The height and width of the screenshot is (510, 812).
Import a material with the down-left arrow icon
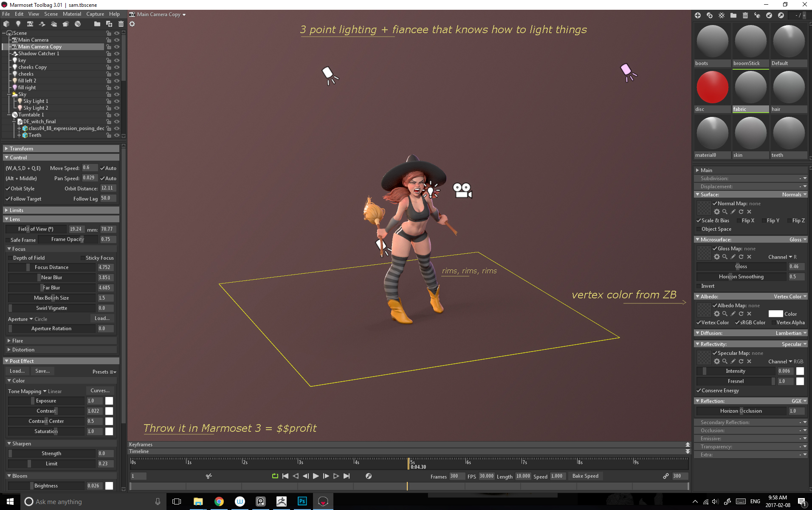[769, 15]
